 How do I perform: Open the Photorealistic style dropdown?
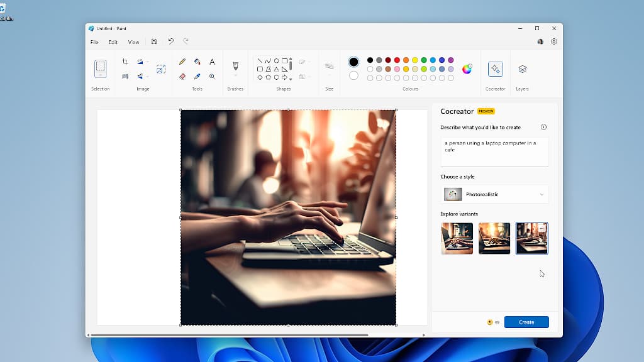(494, 194)
